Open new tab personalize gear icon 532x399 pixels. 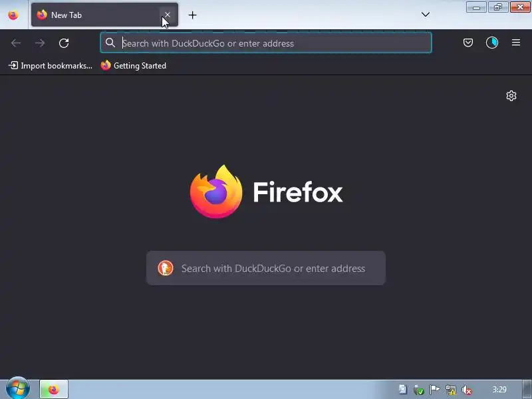[511, 96]
